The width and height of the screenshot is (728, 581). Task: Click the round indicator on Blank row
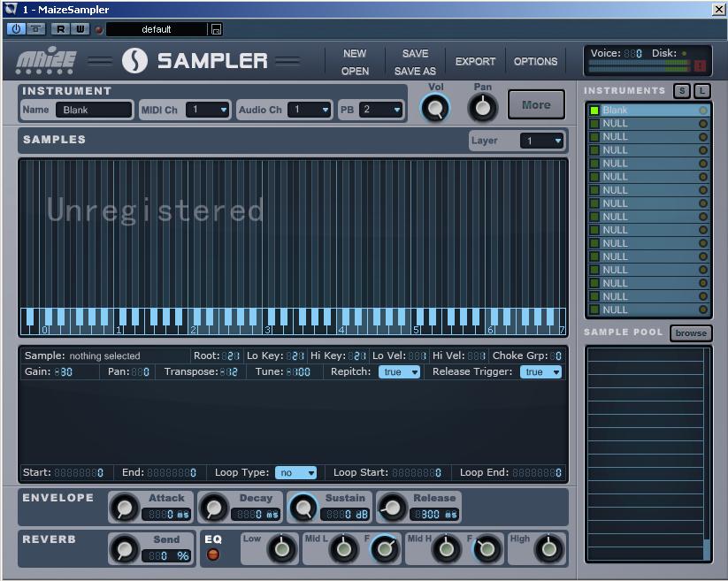point(703,111)
